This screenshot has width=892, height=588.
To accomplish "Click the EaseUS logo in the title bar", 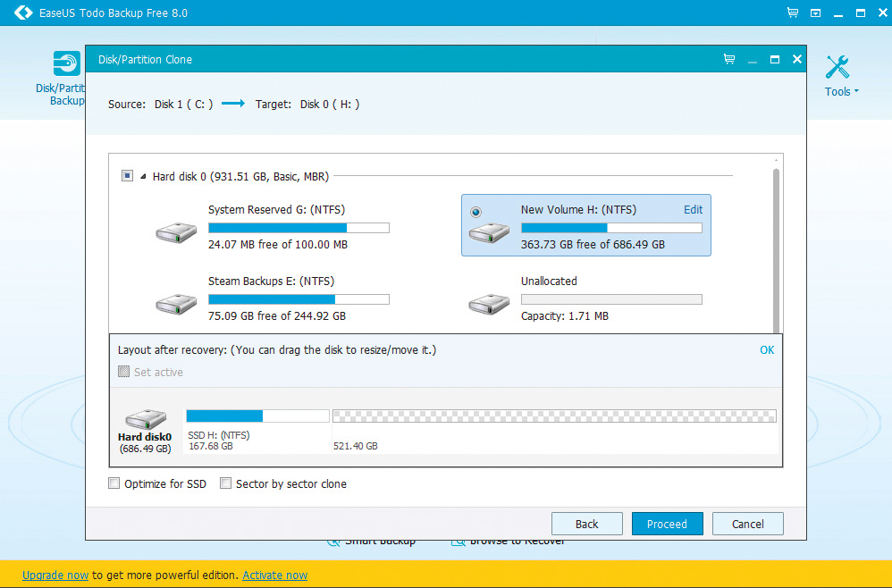I will (x=23, y=13).
